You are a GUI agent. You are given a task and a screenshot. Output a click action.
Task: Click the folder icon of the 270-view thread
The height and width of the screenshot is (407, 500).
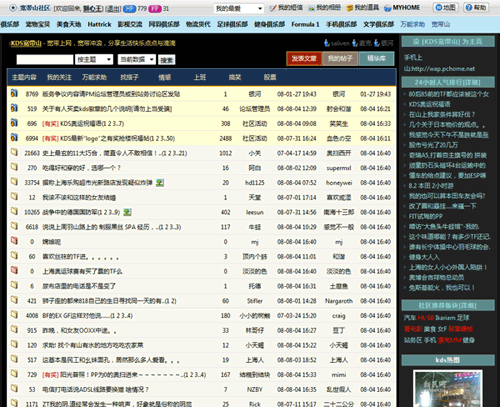click(x=14, y=167)
